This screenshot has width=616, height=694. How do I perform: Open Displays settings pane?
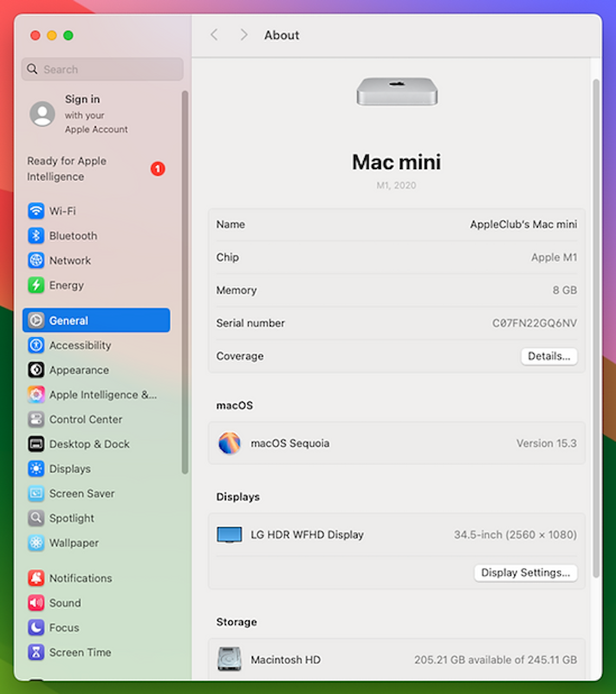pyautogui.click(x=96, y=468)
